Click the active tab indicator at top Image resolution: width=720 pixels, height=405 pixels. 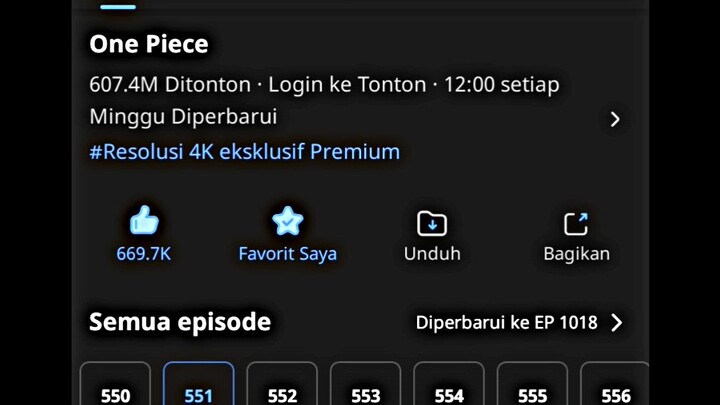[118, 7]
